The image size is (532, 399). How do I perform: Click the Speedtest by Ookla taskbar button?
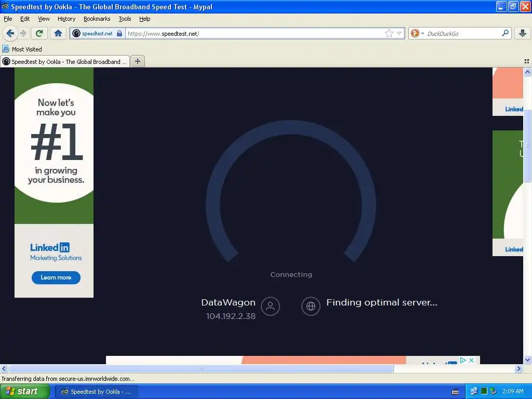pyautogui.click(x=96, y=392)
